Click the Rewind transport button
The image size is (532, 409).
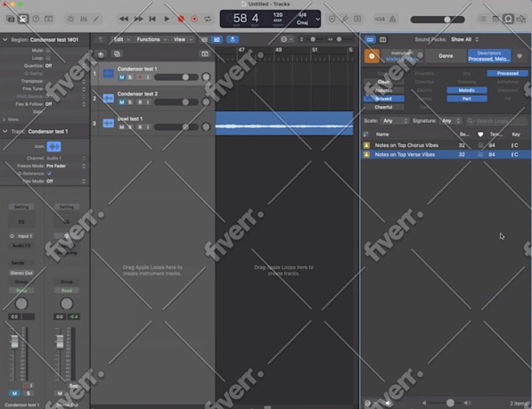(124, 19)
